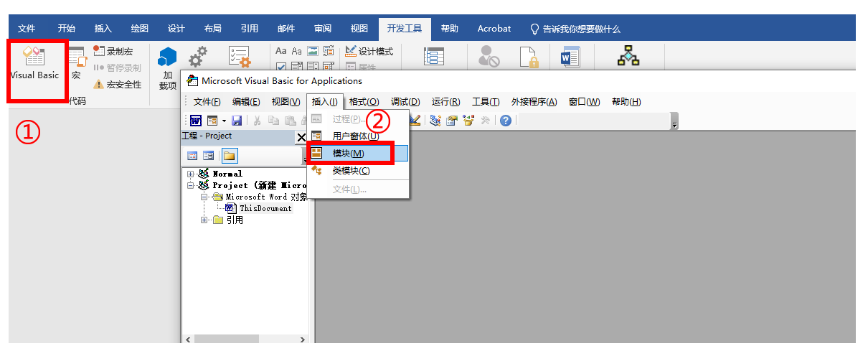Open the Visual Basic editor from ribbon

[34, 63]
